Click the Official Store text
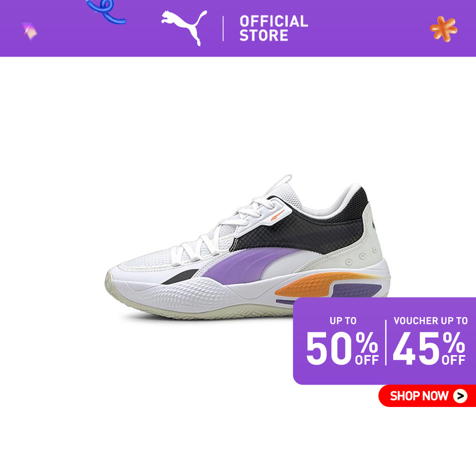The width and height of the screenshot is (476, 476). 274,28
